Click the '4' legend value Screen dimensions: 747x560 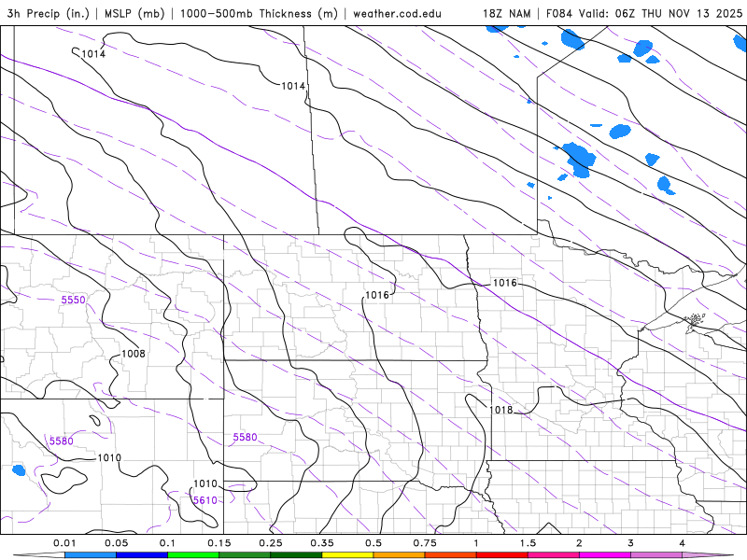click(x=683, y=543)
